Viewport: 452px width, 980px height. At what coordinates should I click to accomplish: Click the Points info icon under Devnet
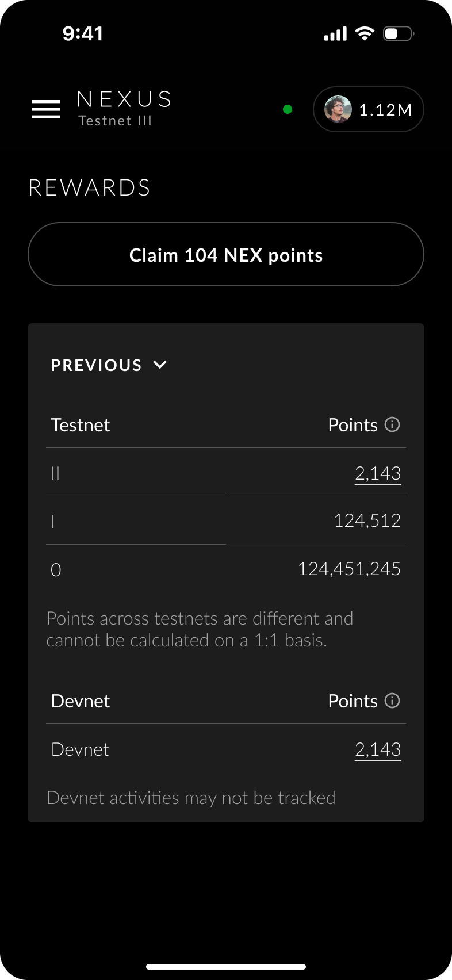(392, 700)
